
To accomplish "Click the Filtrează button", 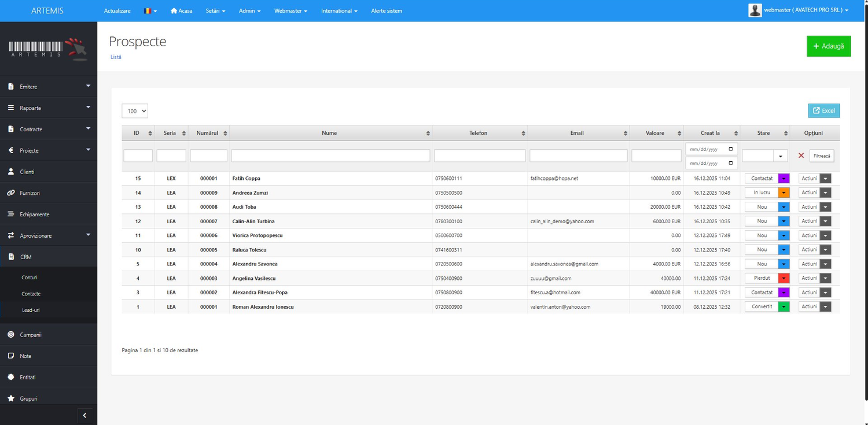I will coord(822,156).
